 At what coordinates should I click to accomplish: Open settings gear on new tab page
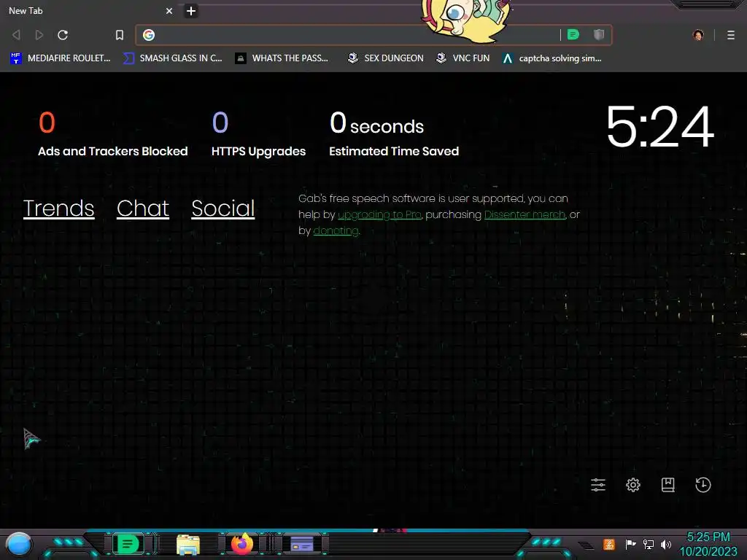(x=632, y=485)
